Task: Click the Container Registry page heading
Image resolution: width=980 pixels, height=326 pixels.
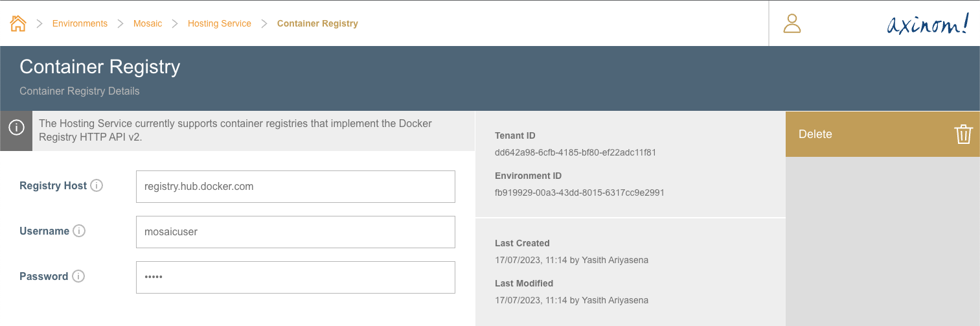Action: coord(100,67)
